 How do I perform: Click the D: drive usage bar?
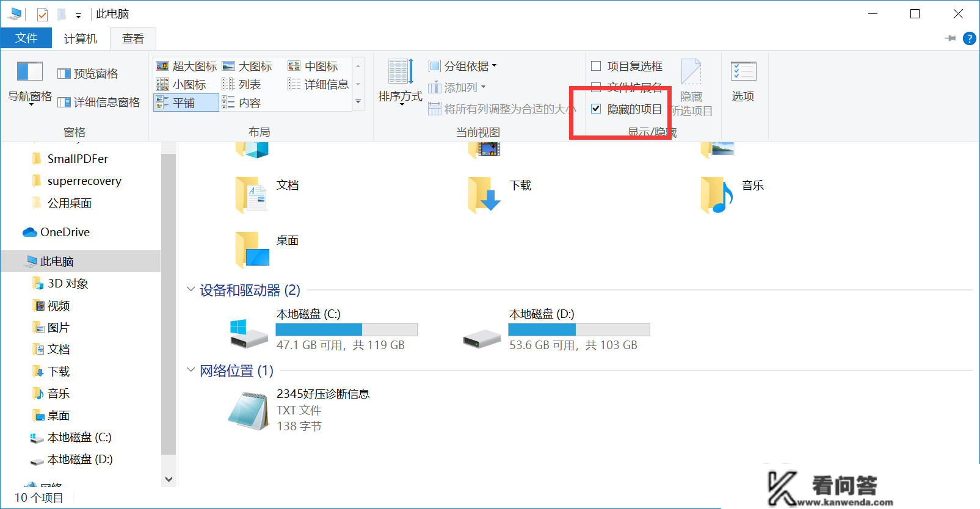[x=579, y=330]
